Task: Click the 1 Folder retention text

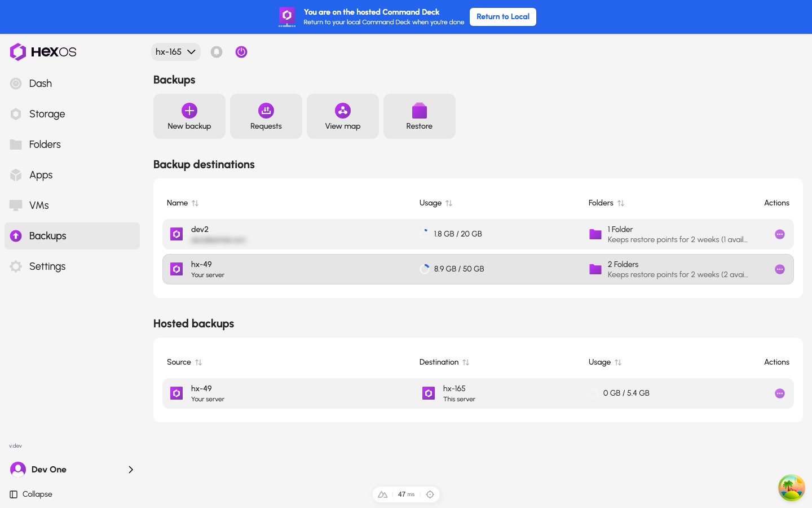Action: pos(678,240)
